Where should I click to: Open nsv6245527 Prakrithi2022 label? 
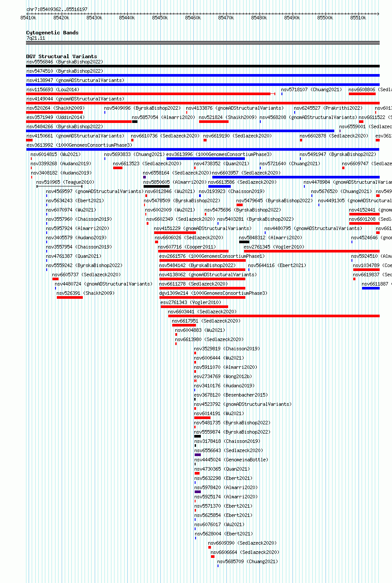328,108
